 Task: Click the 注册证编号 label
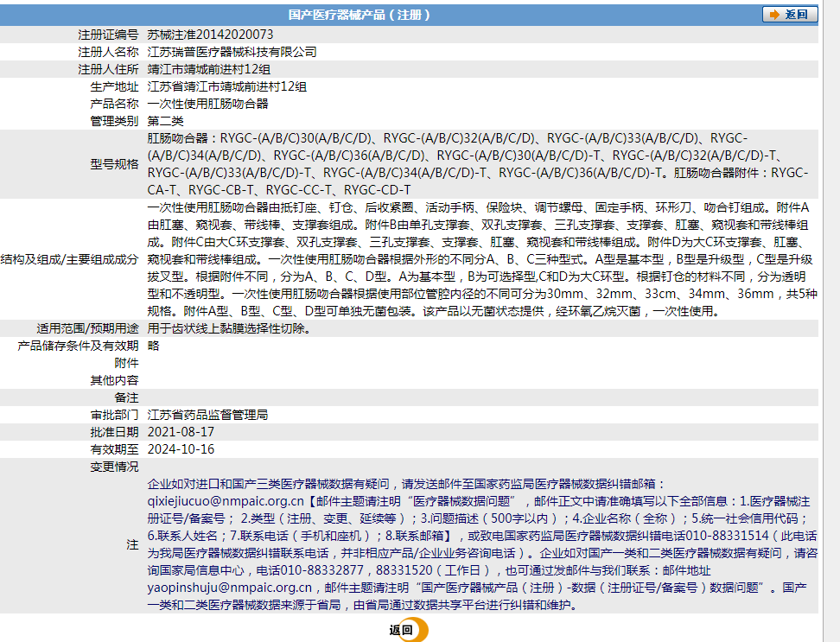pyautogui.click(x=108, y=35)
